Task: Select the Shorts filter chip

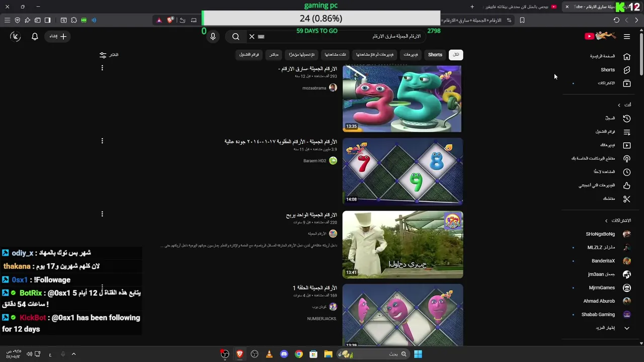Action: point(435,55)
